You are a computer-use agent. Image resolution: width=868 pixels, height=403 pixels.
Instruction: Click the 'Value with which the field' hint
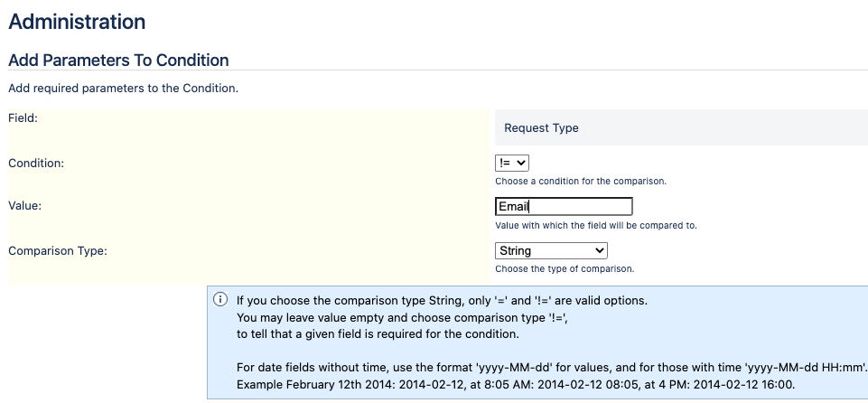click(596, 225)
